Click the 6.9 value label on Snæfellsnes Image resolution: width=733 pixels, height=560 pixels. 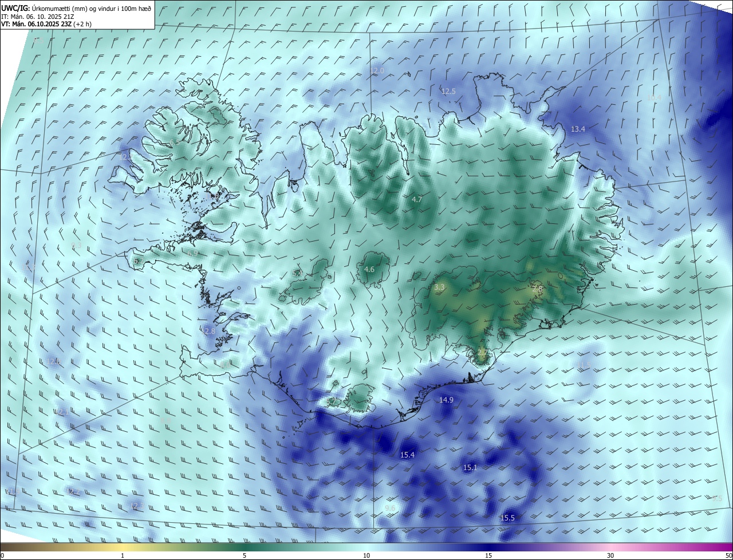[x=192, y=253]
